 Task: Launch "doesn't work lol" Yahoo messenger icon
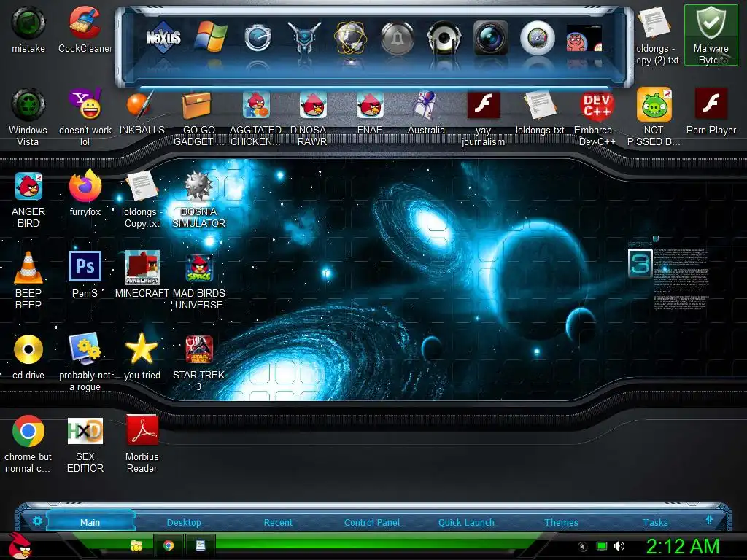click(85, 117)
